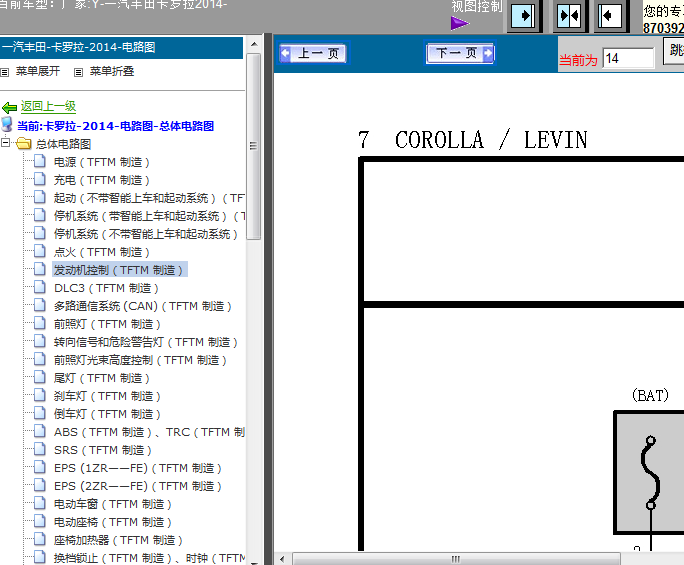Select 发动机控制 (TFTM 制造) item
The width and height of the screenshot is (684, 565).
[x=120, y=270]
